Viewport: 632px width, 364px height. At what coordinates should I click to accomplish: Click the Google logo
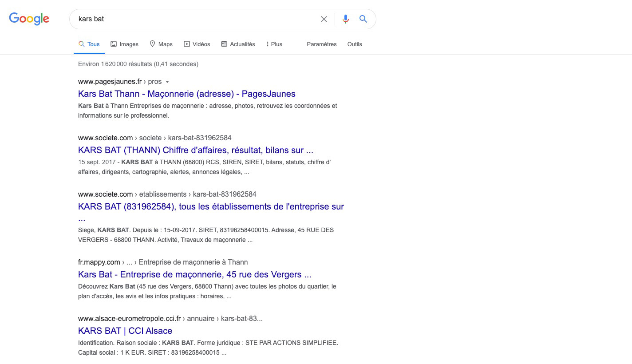[29, 19]
